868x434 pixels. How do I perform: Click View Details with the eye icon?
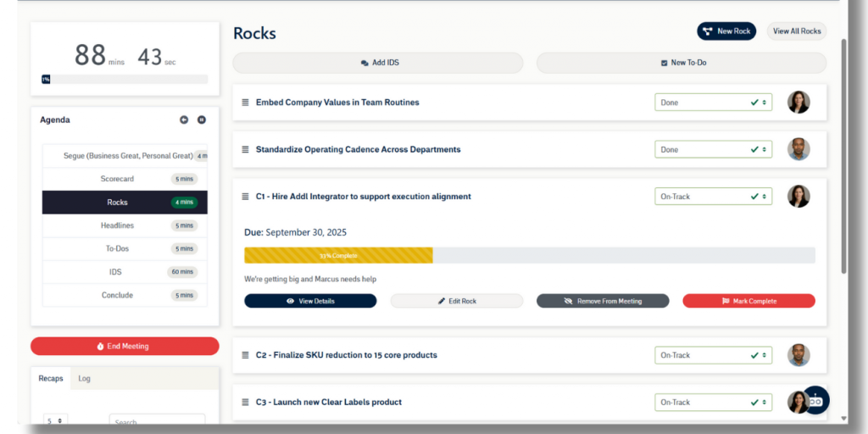coord(310,301)
